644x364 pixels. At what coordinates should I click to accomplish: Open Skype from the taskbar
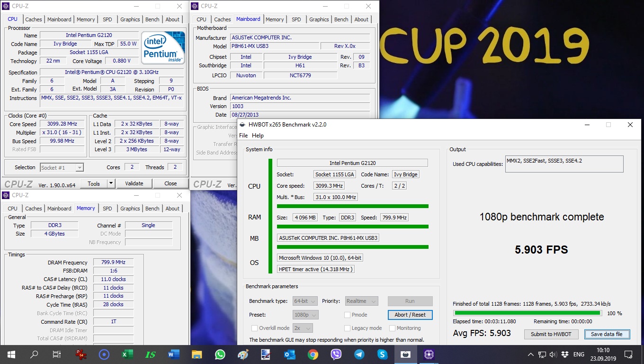(382, 354)
